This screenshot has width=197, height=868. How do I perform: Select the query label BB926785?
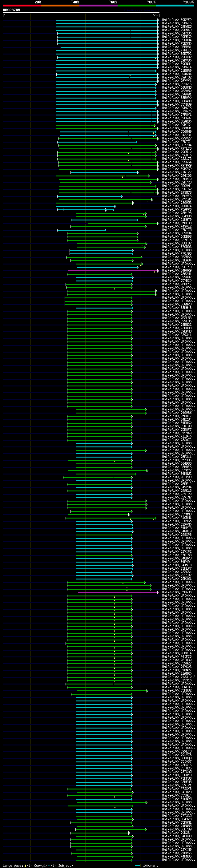11,10
